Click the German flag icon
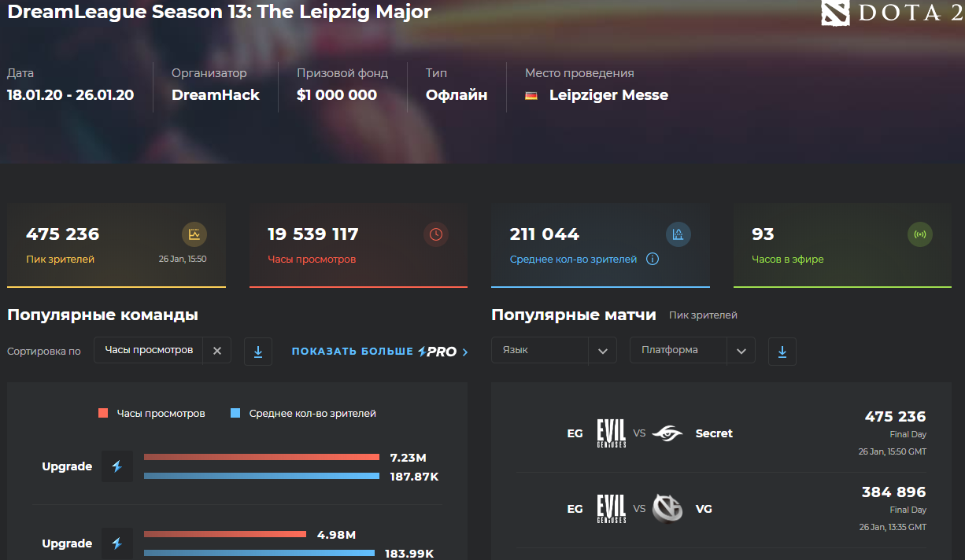 click(x=531, y=95)
